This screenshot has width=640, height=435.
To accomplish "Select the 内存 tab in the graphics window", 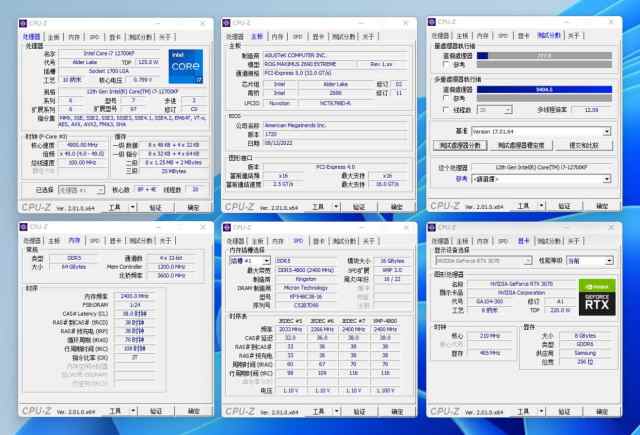I will pyautogui.click(x=483, y=241).
